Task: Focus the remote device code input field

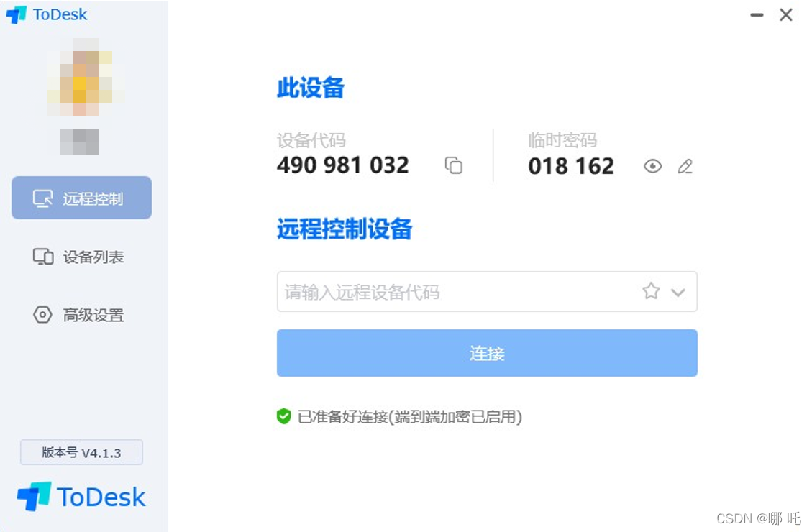Action: click(x=487, y=291)
